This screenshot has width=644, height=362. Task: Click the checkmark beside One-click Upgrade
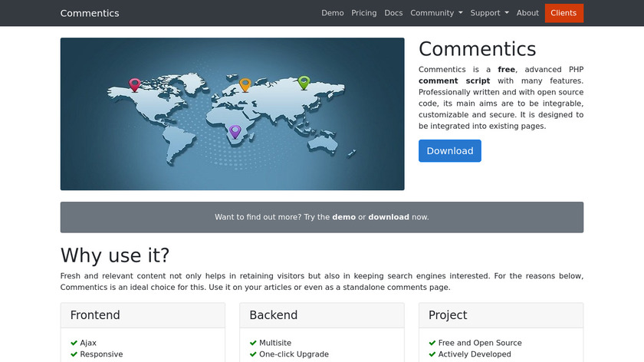click(253, 354)
